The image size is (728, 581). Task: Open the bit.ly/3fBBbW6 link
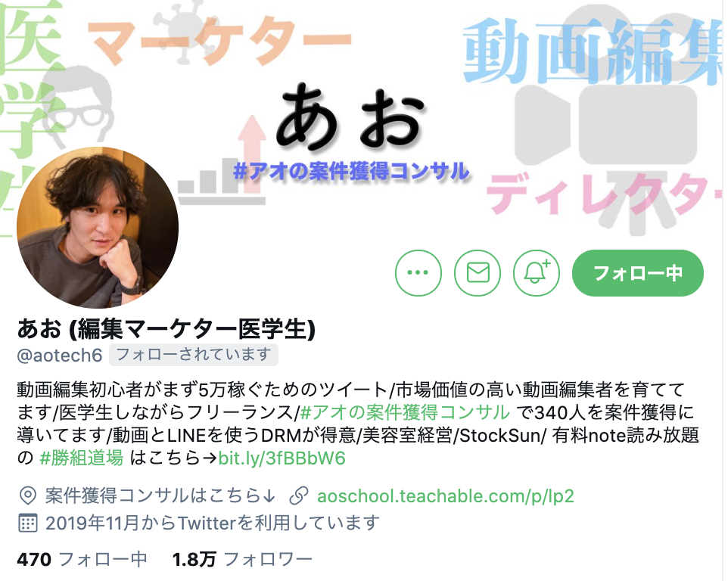click(282, 458)
